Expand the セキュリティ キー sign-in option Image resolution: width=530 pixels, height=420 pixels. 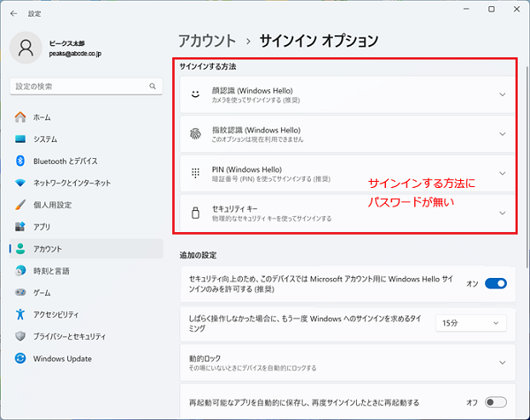(x=502, y=213)
